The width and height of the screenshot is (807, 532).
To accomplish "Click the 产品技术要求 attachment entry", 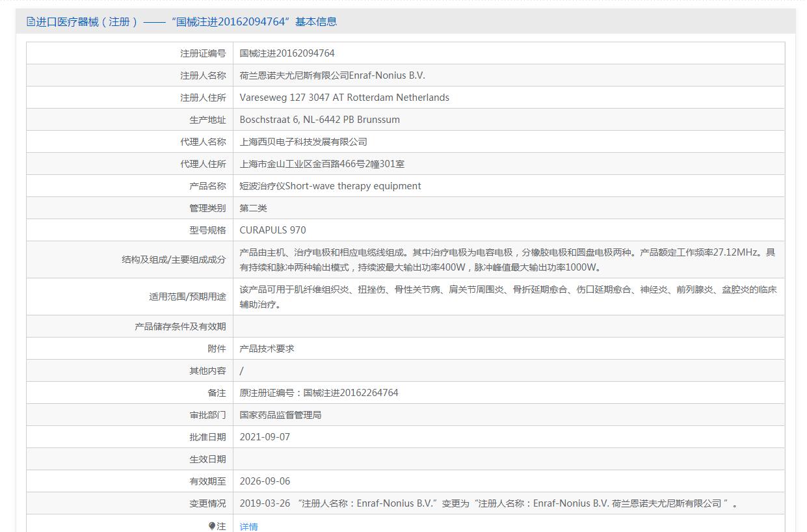I will click(x=267, y=349).
